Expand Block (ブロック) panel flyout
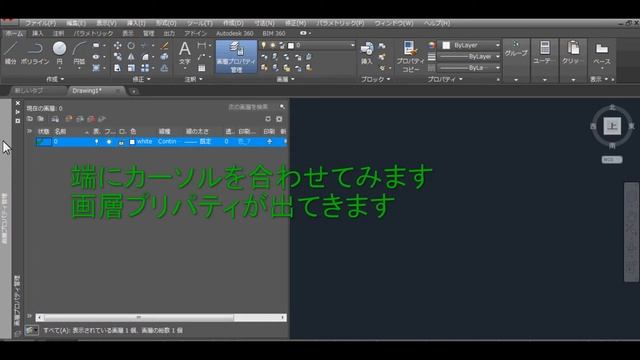Screen dimensions: 640x360 point(376,79)
